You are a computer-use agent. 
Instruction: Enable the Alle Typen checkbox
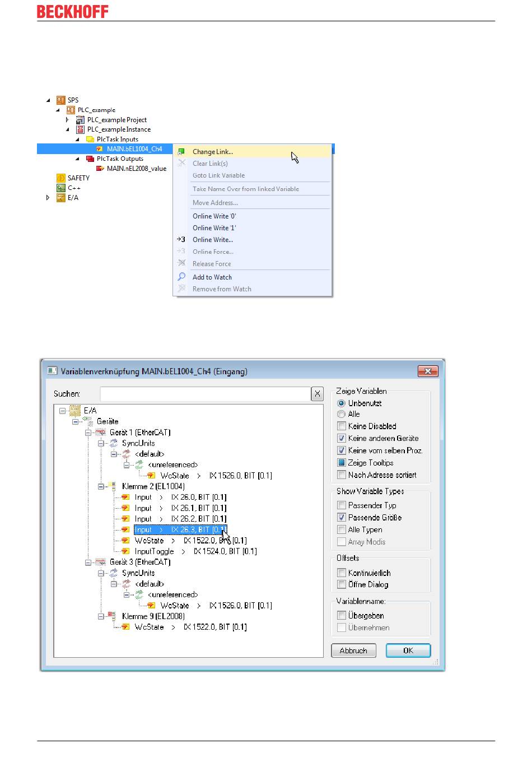pyautogui.click(x=342, y=530)
